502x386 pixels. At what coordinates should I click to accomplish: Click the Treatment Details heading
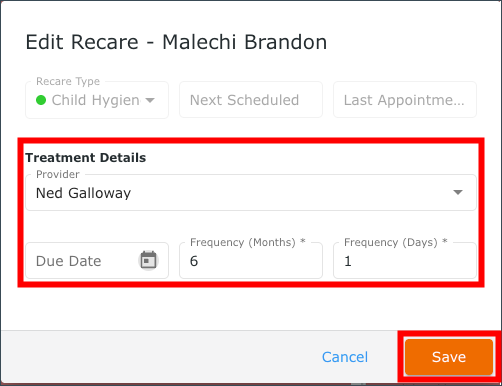click(86, 158)
